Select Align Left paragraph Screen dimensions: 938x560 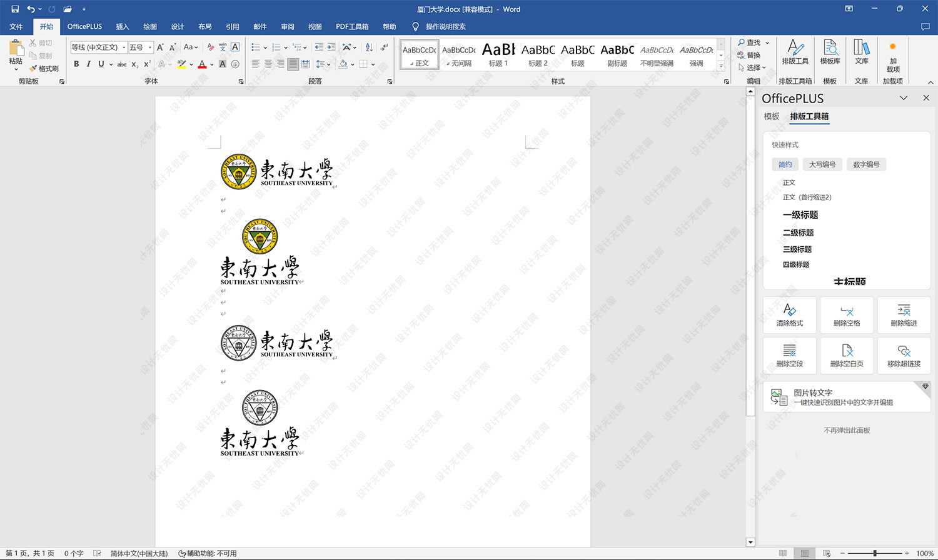[256, 64]
